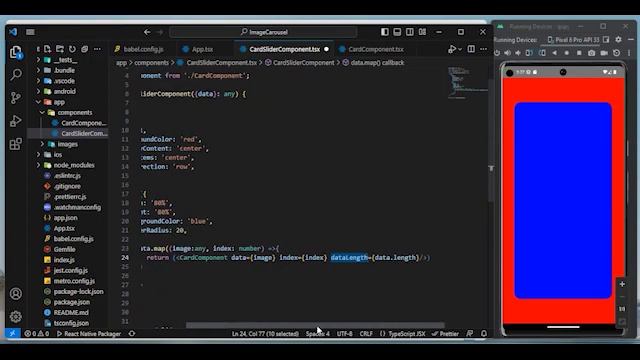Take a screenshot in the emulator toolbar
Screen dimensions: 640x360
click(591, 53)
